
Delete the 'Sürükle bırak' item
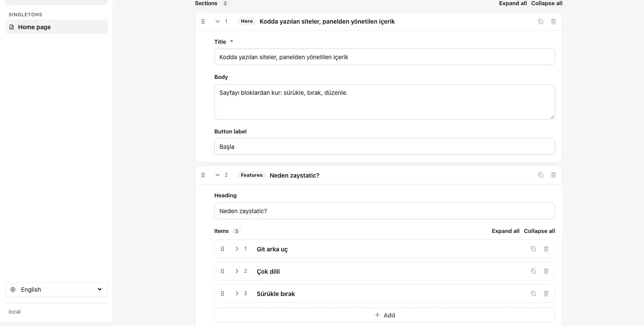pyautogui.click(x=546, y=293)
